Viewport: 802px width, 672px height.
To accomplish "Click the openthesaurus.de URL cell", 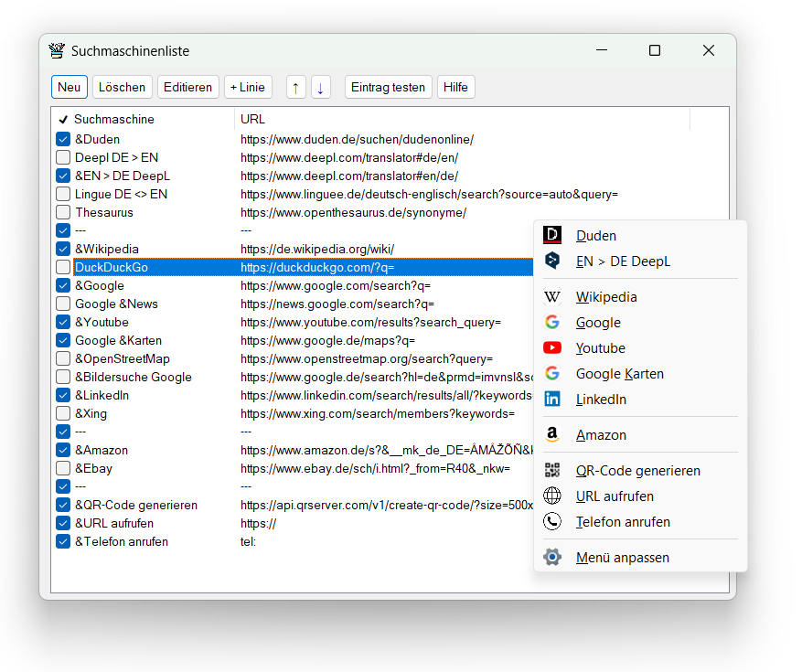I will click(x=353, y=213).
